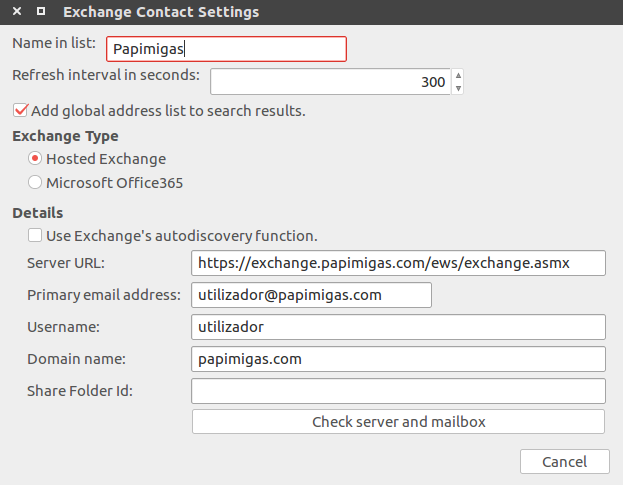Focus the refresh interval value box
Screen dimensions: 623x485
[330, 82]
